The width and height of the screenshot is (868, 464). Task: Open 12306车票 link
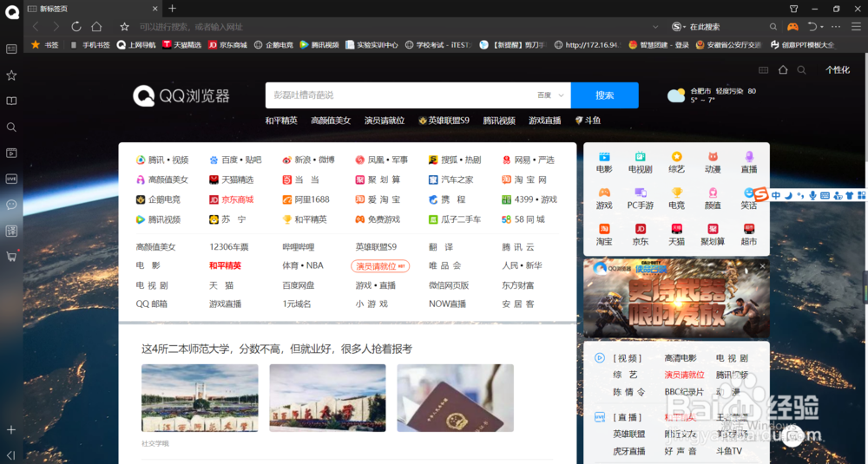pyautogui.click(x=228, y=247)
